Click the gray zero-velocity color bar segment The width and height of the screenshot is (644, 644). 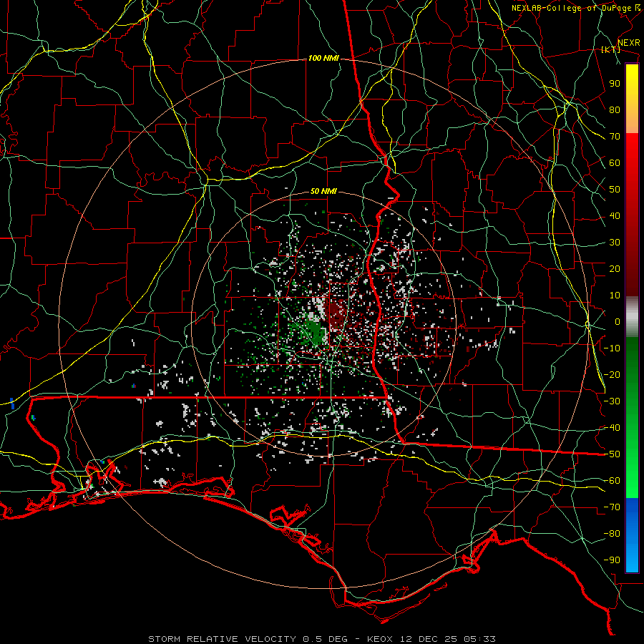[x=632, y=317]
